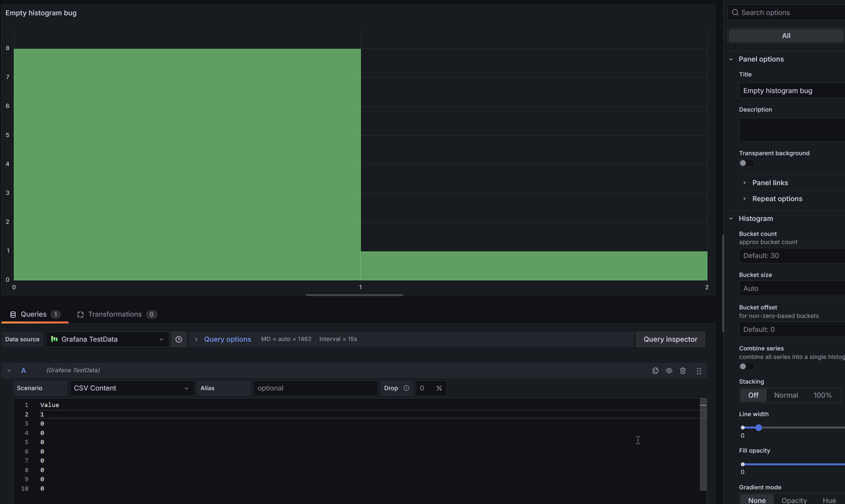The width and height of the screenshot is (845, 504).
Task: Click the Bucket count input
Action: click(792, 256)
